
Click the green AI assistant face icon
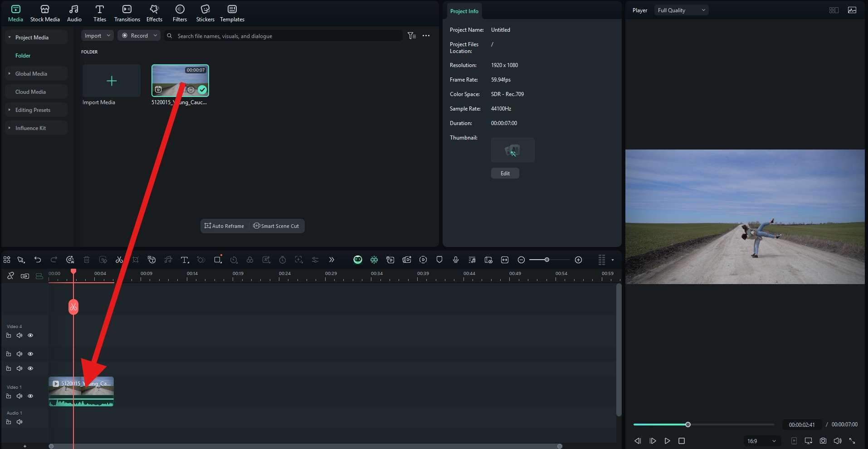point(358,260)
